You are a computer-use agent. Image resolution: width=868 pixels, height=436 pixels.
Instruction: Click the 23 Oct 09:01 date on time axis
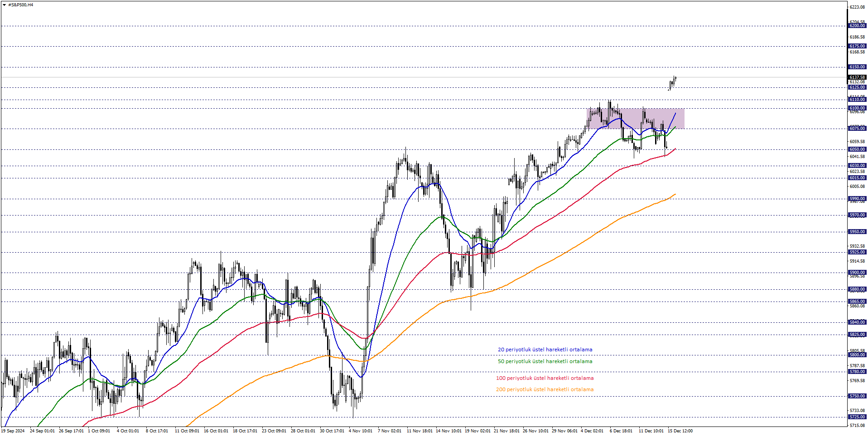click(x=274, y=431)
